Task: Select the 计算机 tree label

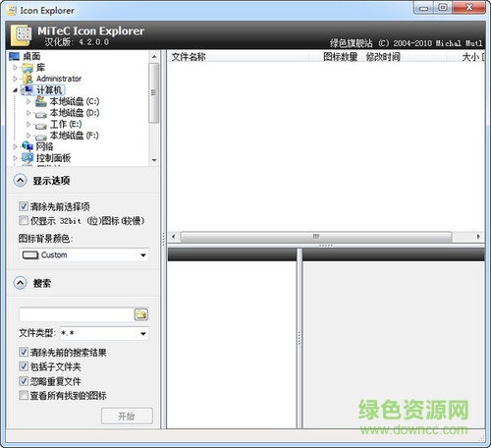Action: [x=49, y=90]
